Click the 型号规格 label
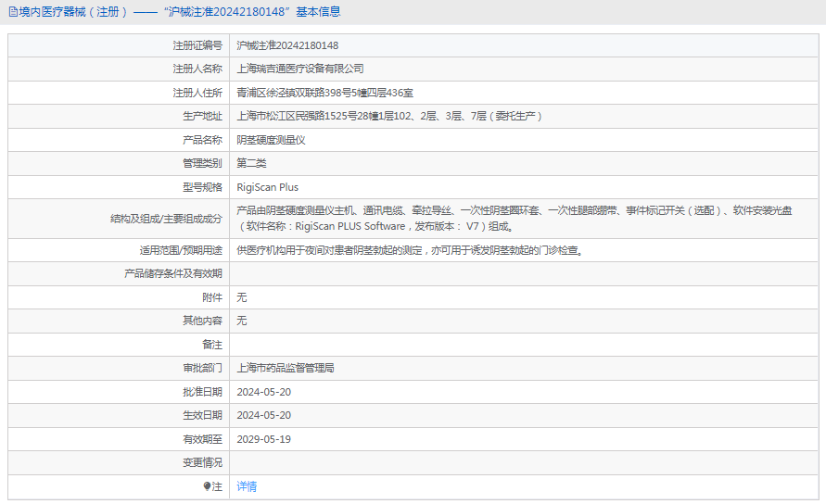The image size is (826, 504). (x=203, y=187)
